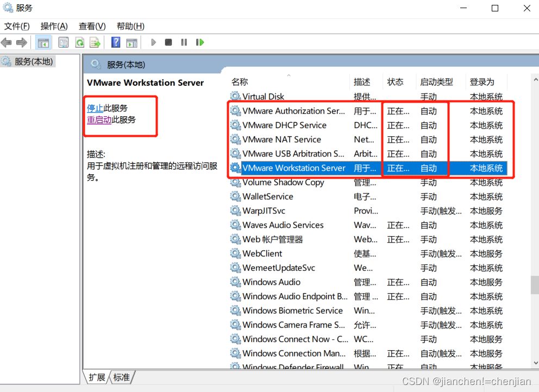
Task: Select Windows Connection Manager row name
Action: point(294,353)
